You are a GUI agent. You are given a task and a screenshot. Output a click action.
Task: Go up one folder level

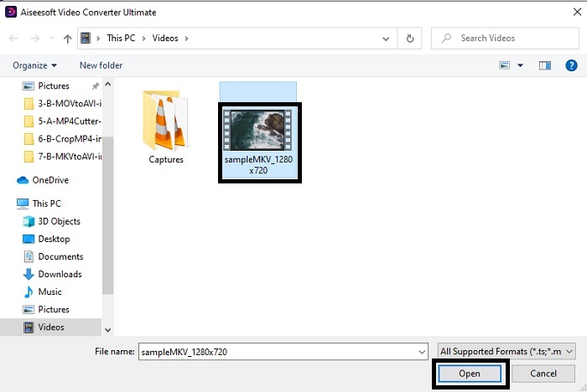(x=67, y=39)
